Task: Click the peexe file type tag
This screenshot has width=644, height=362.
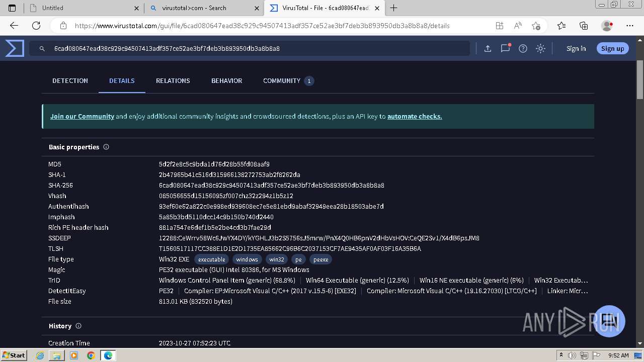Action: click(x=320, y=259)
